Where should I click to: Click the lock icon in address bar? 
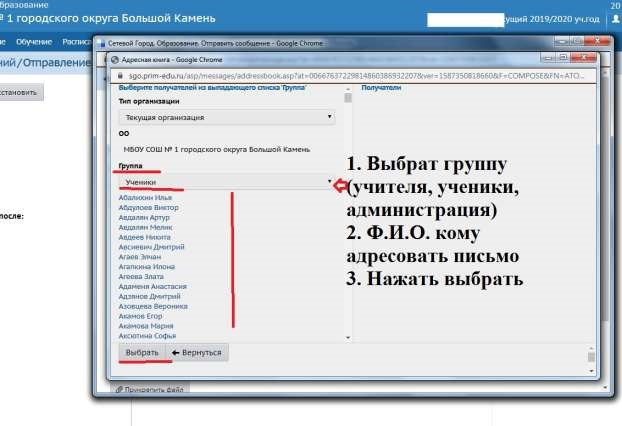click(121, 75)
